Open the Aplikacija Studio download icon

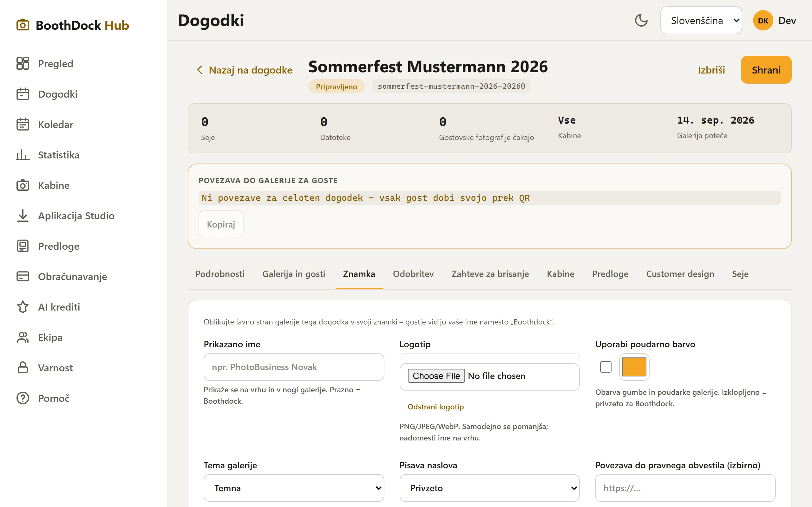23,215
